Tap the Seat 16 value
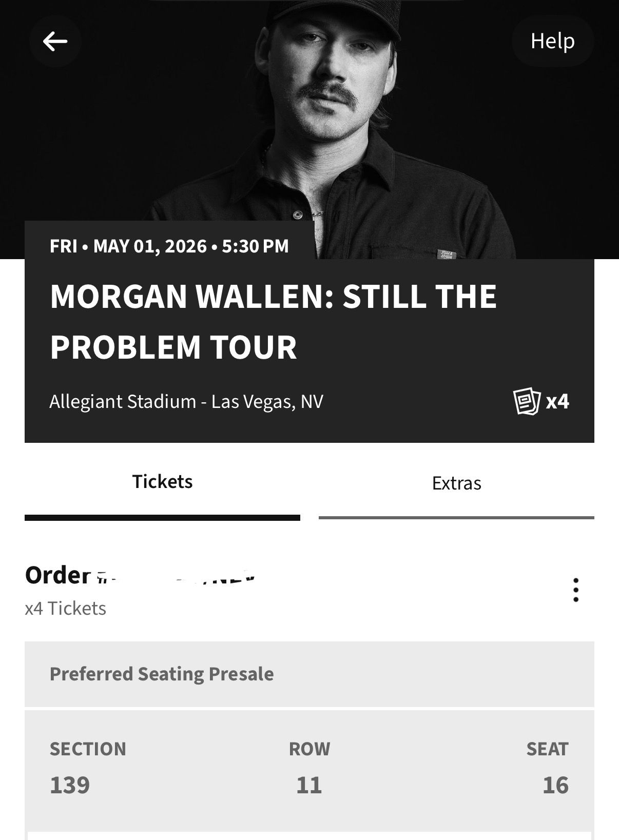 pyautogui.click(x=555, y=785)
